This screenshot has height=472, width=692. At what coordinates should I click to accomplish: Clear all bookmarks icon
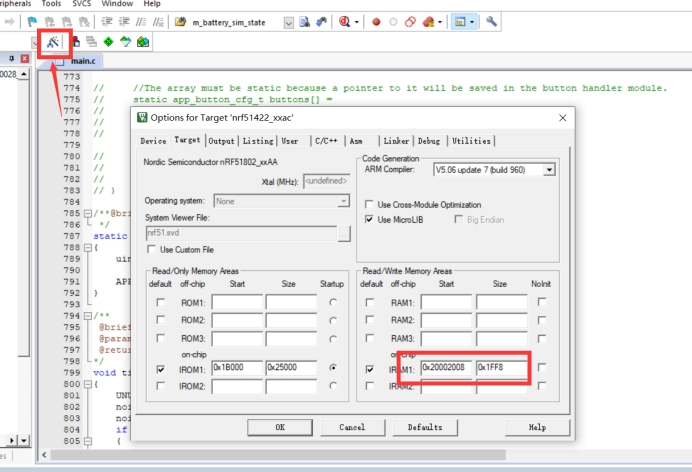tap(84, 22)
